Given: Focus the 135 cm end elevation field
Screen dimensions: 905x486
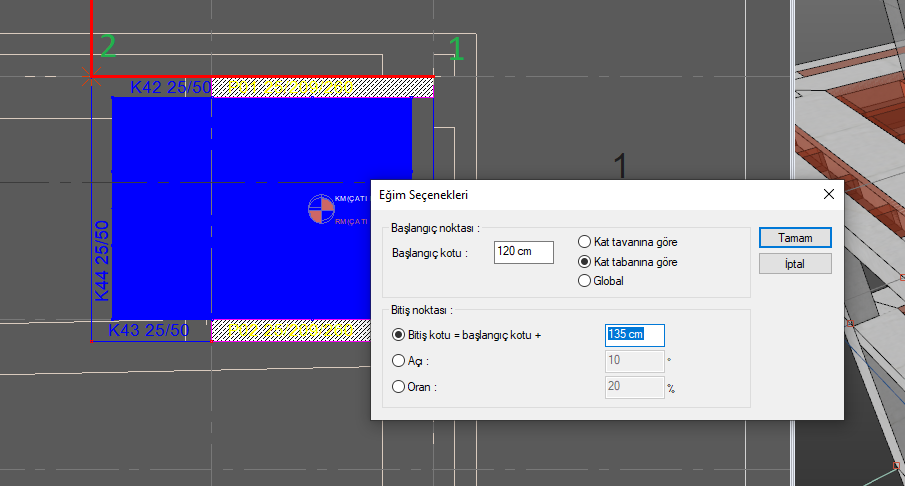Looking at the screenshot, I should coord(634,335).
